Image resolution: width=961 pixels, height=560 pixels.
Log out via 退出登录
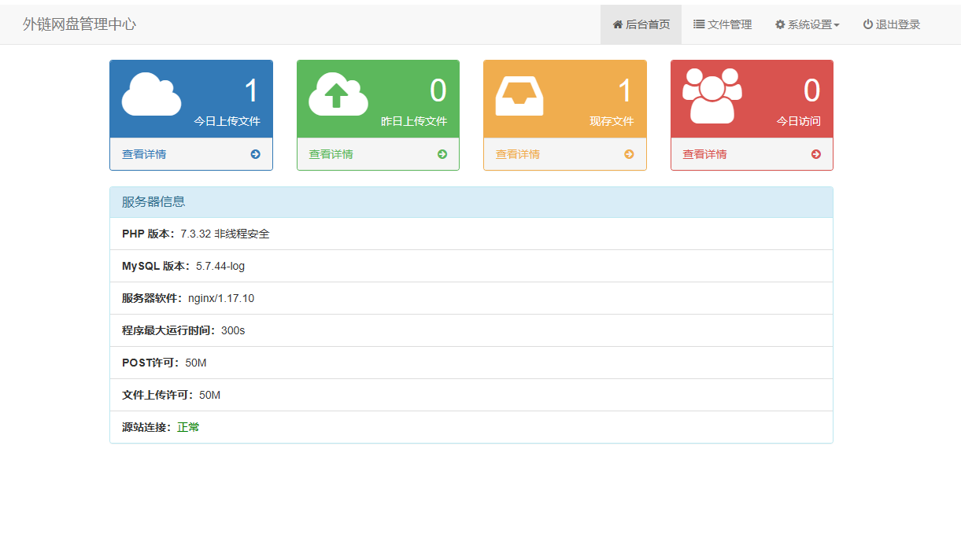pyautogui.click(x=891, y=24)
